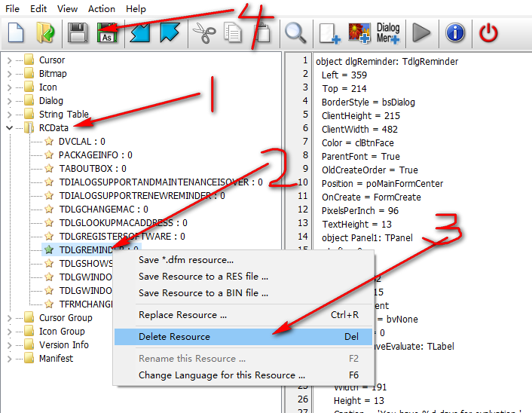Open the Edit menu
532x413 pixels.
[38, 9]
